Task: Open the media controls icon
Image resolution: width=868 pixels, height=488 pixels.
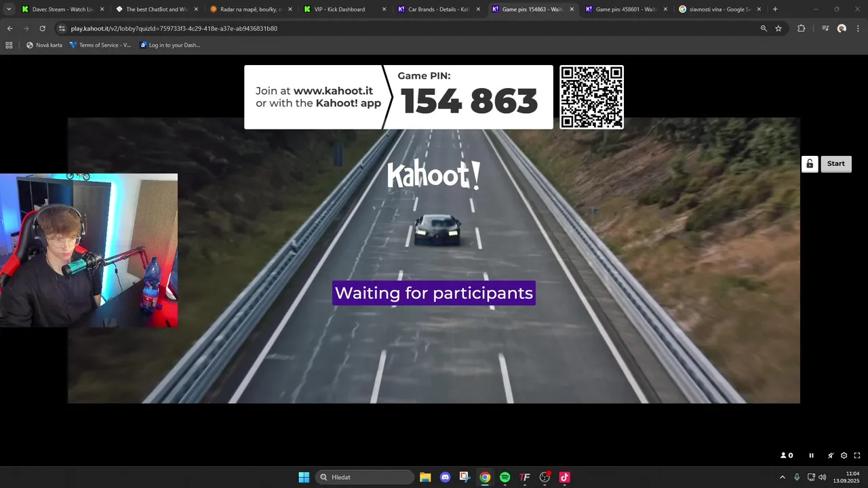Action: click(825, 28)
